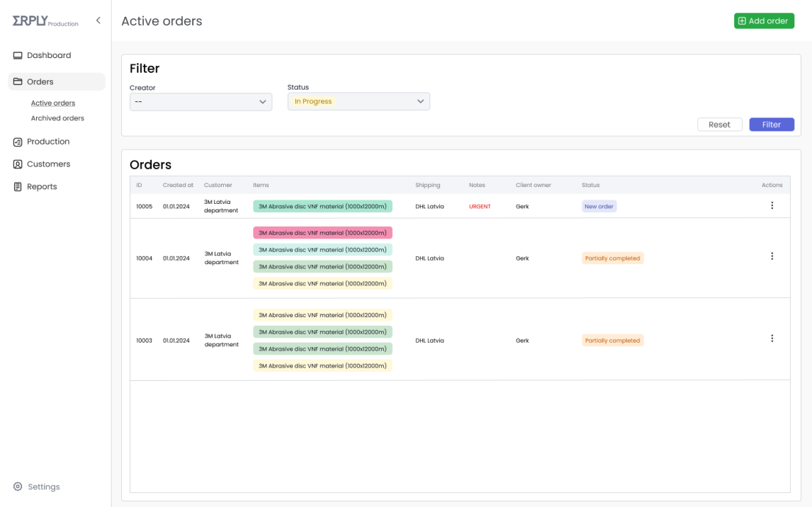Image resolution: width=812 pixels, height=507 pixels.
Task: Click the pink item tag in order 10004
Action: [x=322, y=233]
